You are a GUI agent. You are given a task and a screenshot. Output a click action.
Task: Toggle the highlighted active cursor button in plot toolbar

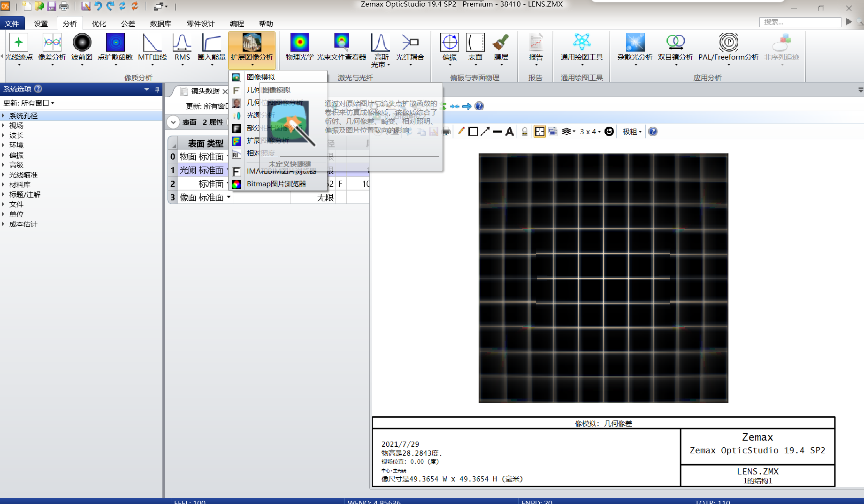tap(540, 131)
